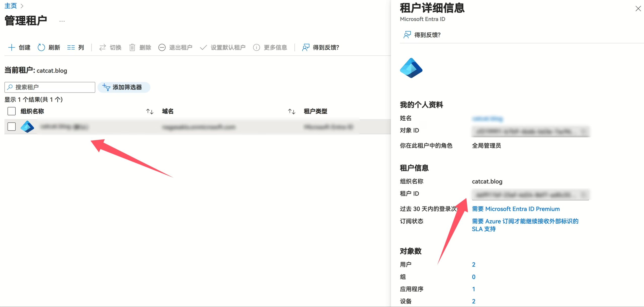The image size is (644, 307).
Task: Click the blurred 姓名 profile link
Action: click(487, 118)
